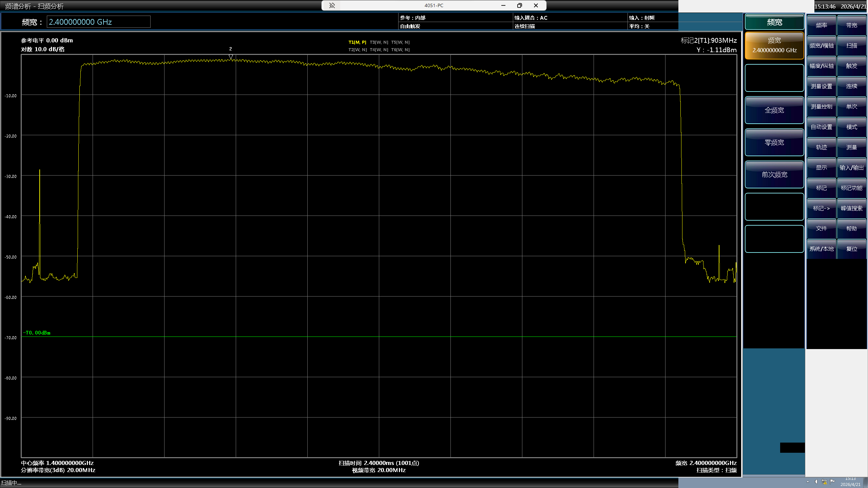Click the 扫描类型：扫频 readout

tap(716, 470)
